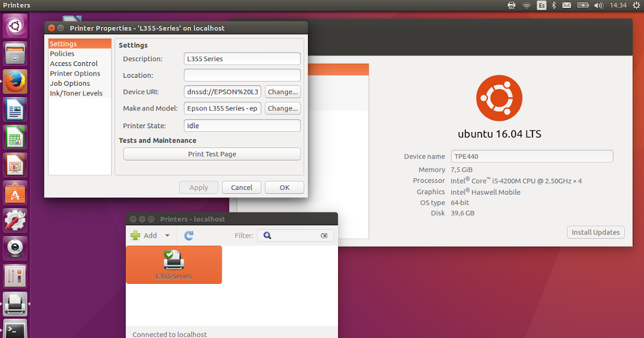Screen dimensions: 644x338
Task: Click Change next to Device URI
Action: pos(282,92)
